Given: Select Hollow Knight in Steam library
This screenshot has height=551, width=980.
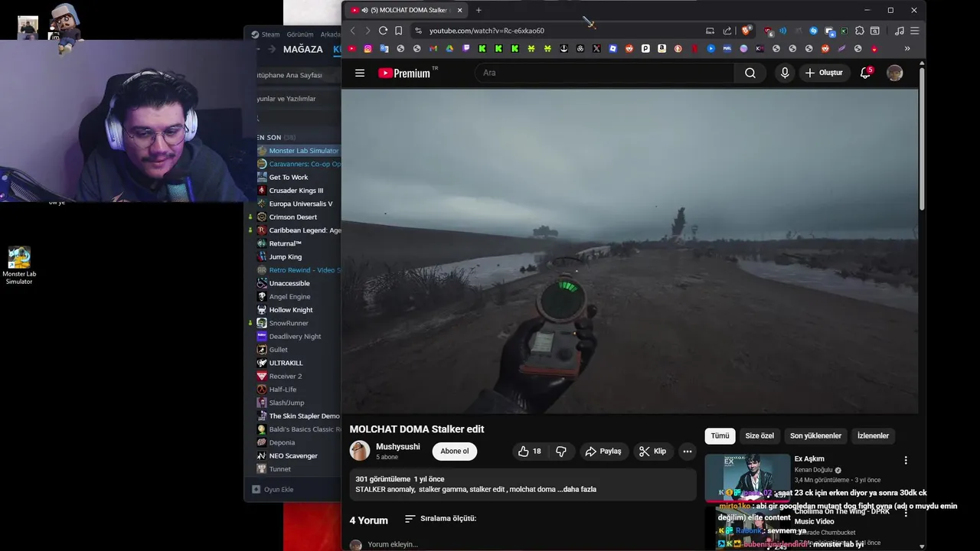Looking at the screenshot, I should 290,310.
